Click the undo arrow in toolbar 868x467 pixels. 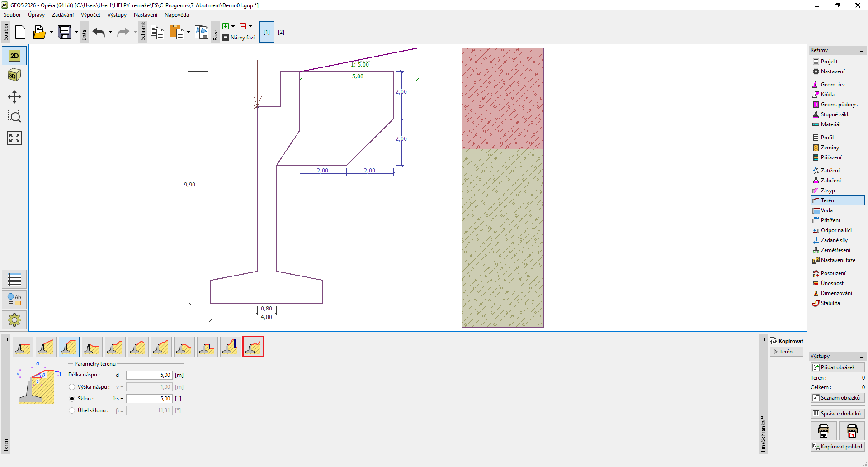point(99,32)
